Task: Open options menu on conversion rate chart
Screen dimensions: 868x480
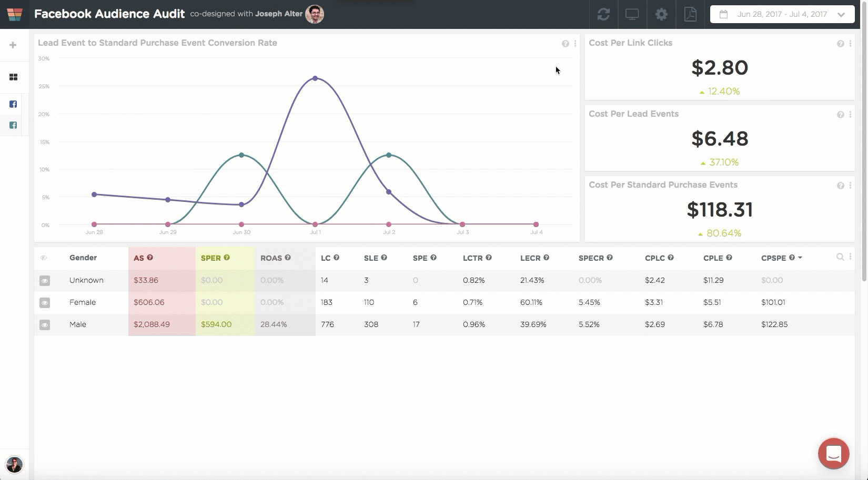Action: pos(575,44)
